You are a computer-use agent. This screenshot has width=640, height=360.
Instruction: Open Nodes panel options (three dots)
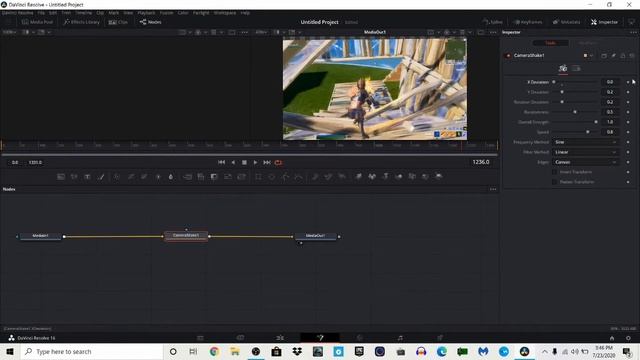click(493, 189)
